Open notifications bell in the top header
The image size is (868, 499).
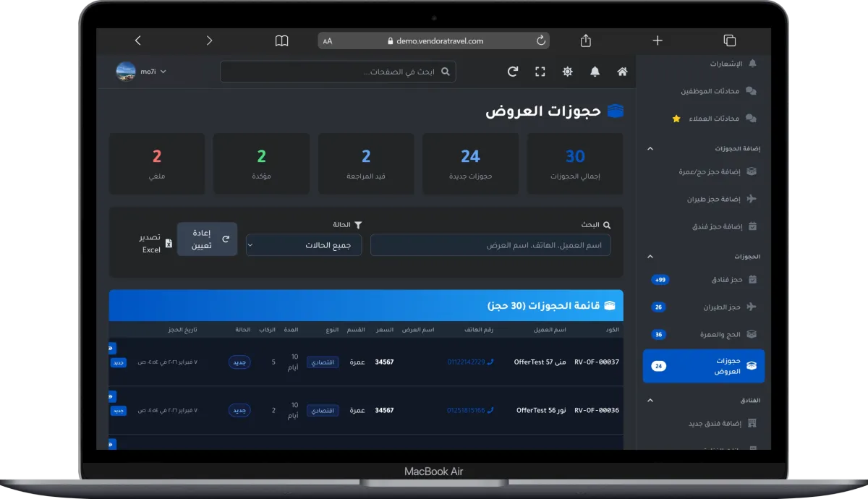(x=595, y=72)
